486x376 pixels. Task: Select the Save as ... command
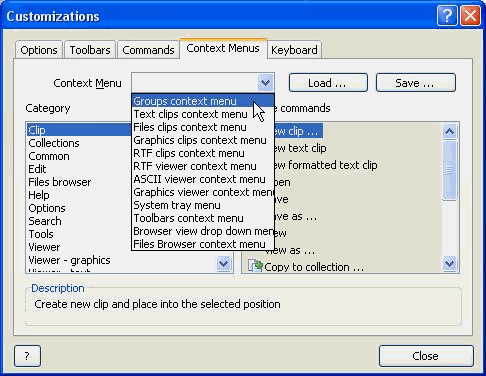295,216
